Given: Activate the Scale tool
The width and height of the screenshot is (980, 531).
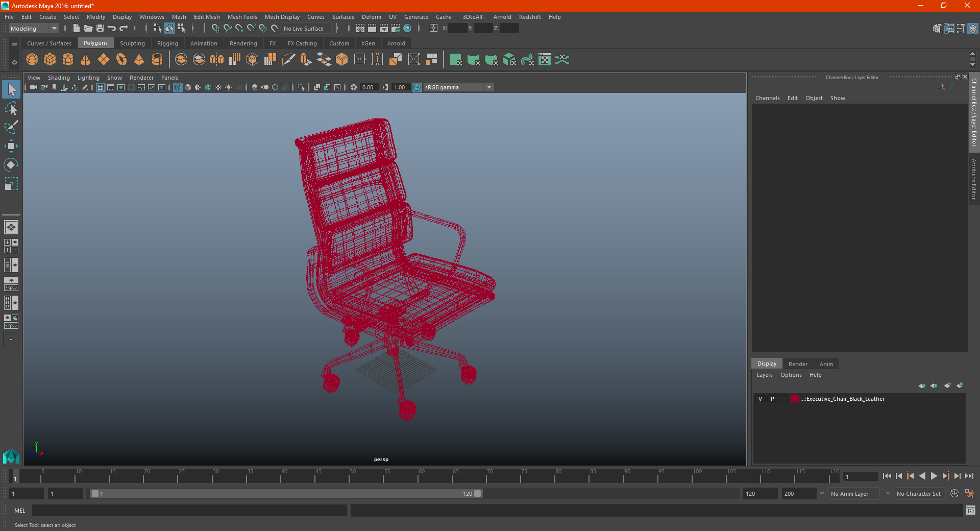Looking at the screenshot, I should (11, 183).
